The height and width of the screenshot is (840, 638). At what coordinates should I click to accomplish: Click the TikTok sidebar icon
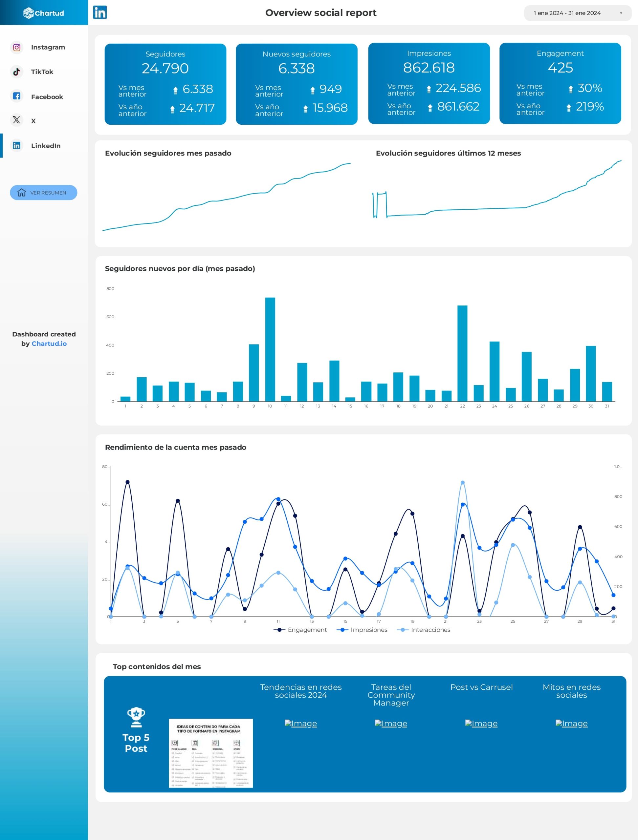coord(17,72)
